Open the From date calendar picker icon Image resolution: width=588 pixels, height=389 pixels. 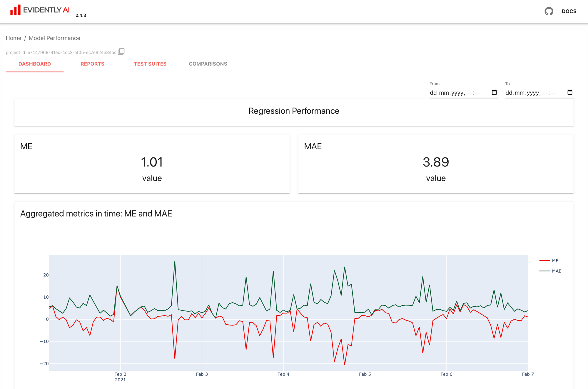(494, 92)
